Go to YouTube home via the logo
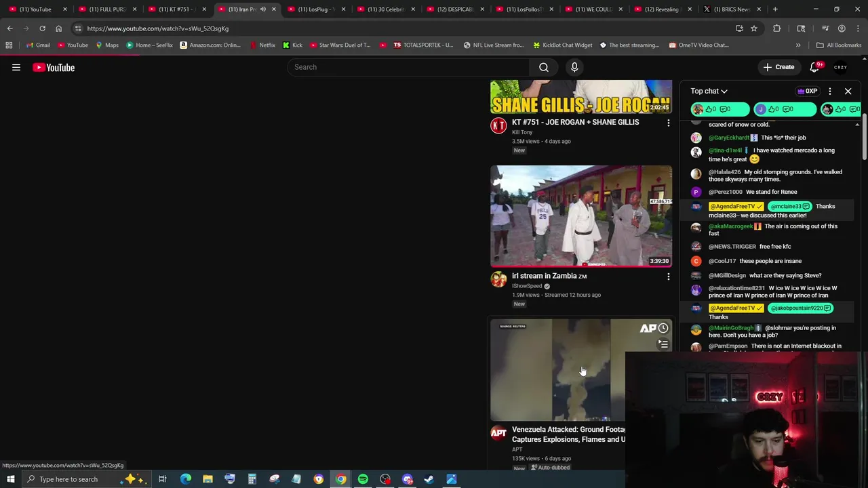The image size is (868, 488). 54,67
